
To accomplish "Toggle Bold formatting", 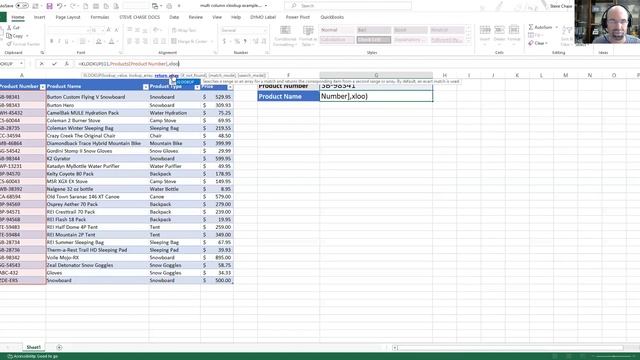I will pyautogui.click(x=51, y=41).
